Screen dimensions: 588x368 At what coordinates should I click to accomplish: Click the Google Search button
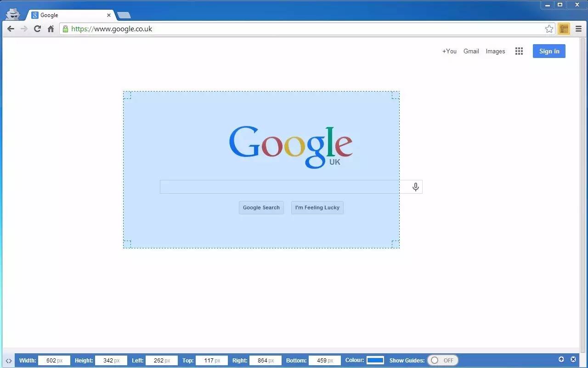pyautogui.click(x=261, y=207)
